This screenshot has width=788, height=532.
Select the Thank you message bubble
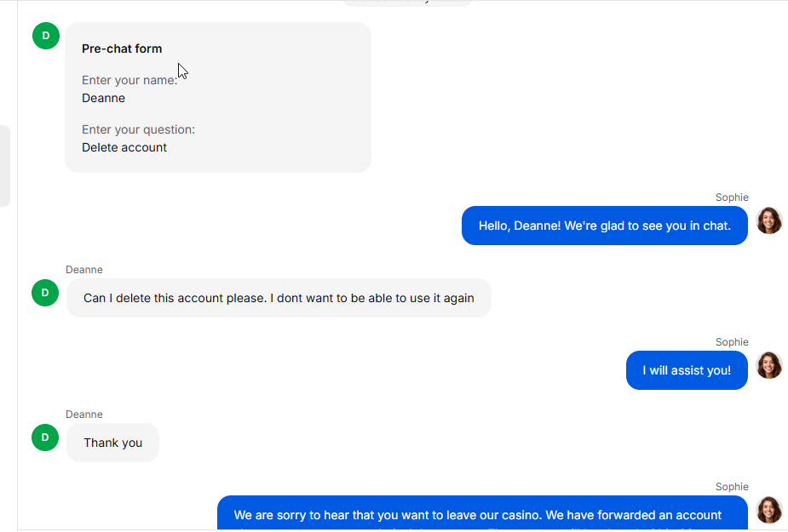[112, 443]
